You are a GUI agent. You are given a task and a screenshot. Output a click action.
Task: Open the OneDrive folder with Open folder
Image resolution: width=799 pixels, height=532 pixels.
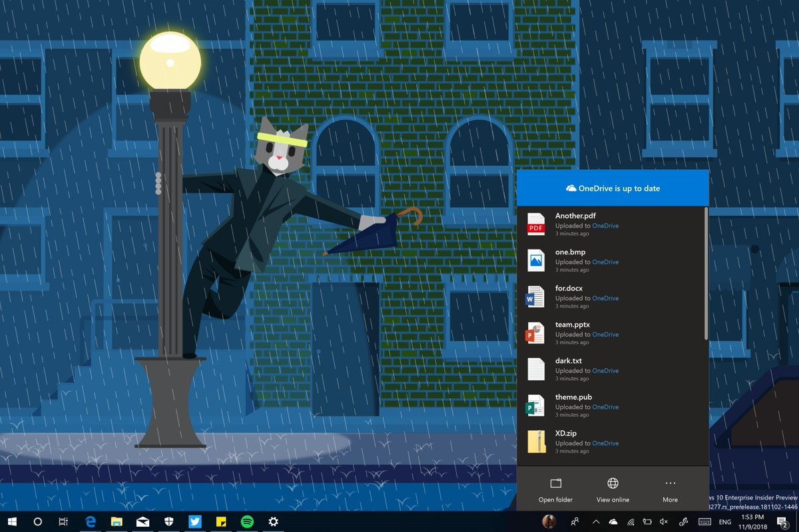coord(556,489)
